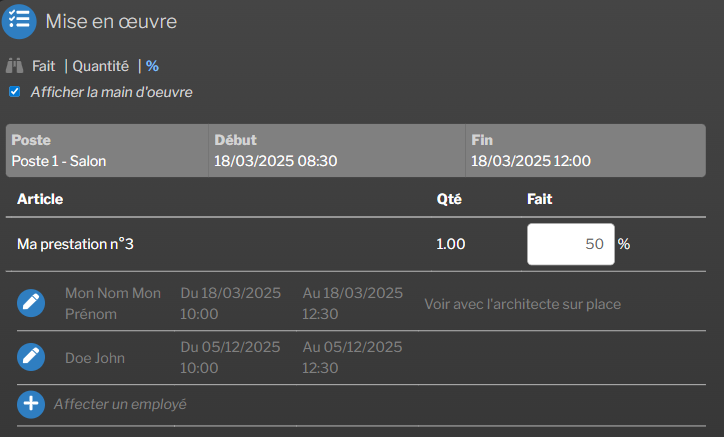
Task: Click the Qté column header
Action: (449, 199)
